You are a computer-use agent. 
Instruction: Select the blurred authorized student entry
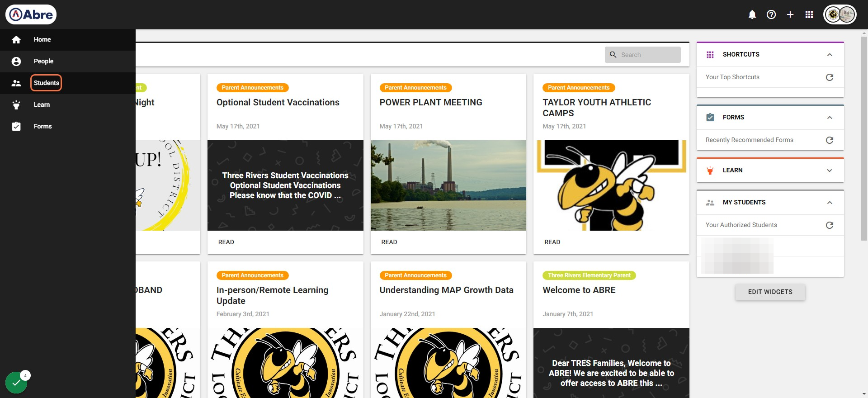click(737, 256)
